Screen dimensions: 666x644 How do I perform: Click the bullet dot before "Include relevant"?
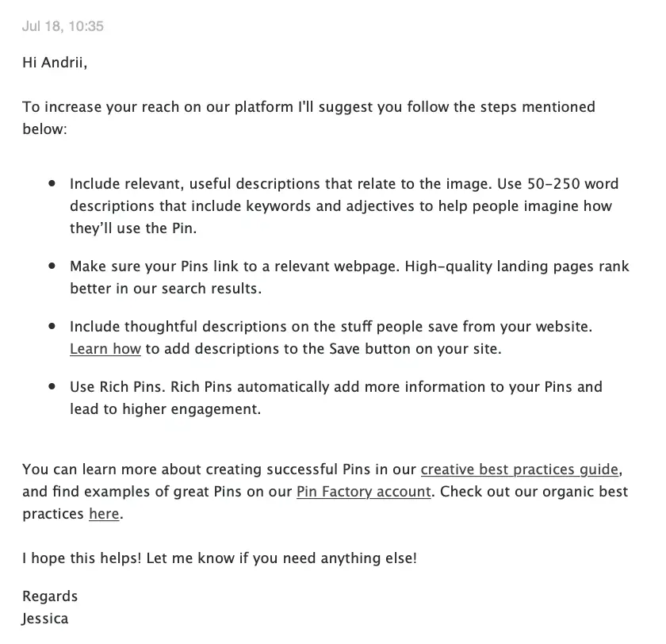coord(52,183)
